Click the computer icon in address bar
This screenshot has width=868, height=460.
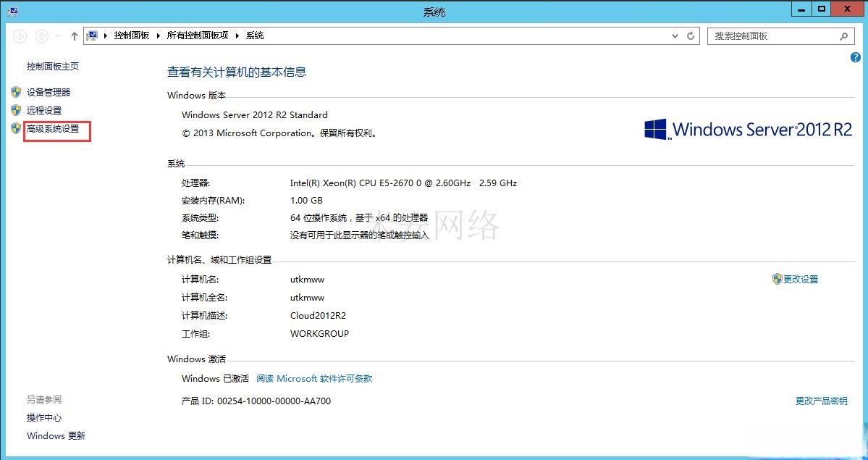pyautogui.click(x=93, y=35)
